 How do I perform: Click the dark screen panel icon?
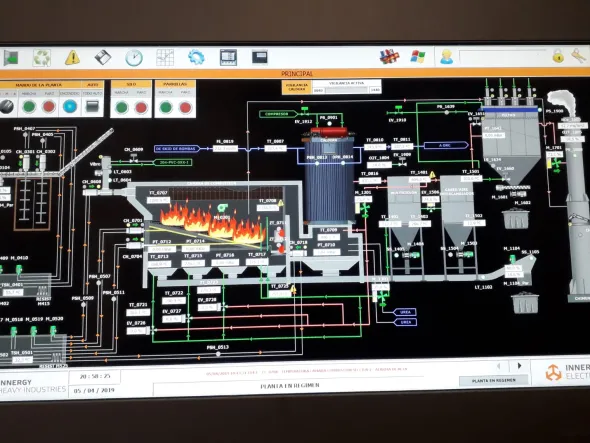(260, 57)
